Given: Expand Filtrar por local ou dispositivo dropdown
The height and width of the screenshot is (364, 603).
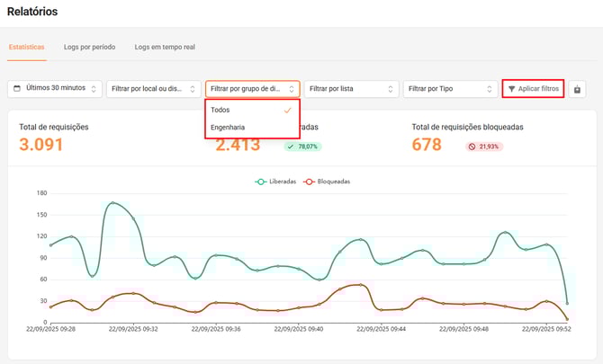Looking at the screenshot, I should (x=153, y=89).
